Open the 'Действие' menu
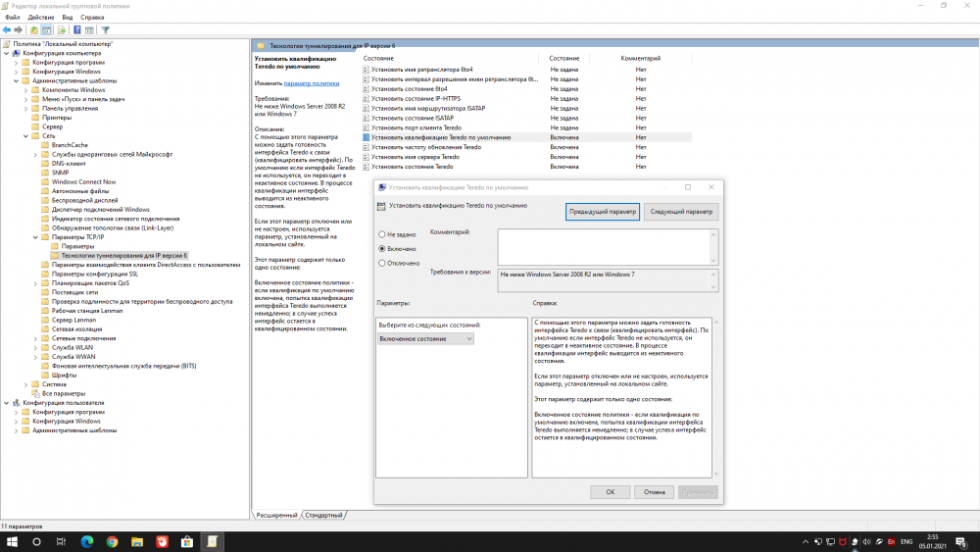Viewport: 980px width, 552px height. [41, 18]
